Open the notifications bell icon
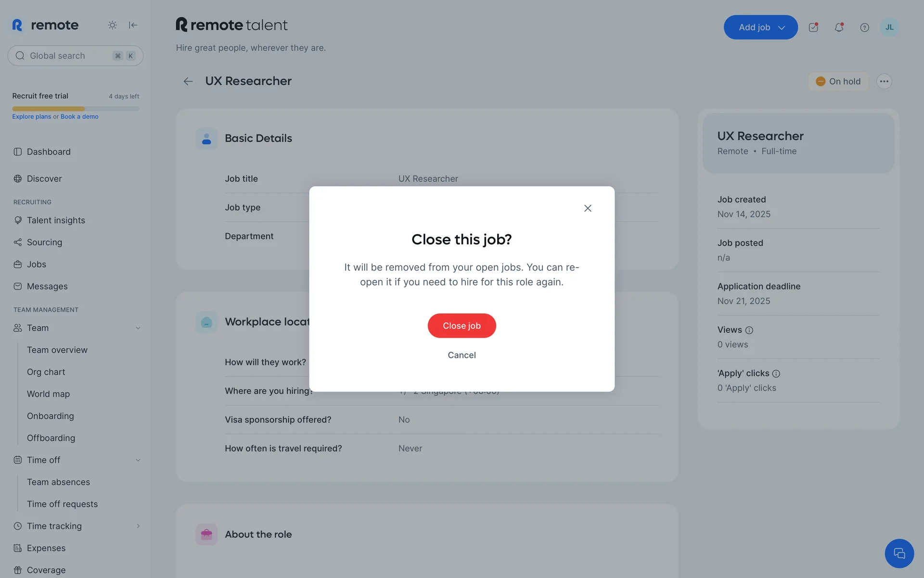Viewport: 924px width, 578px height. tap(839, 27)
